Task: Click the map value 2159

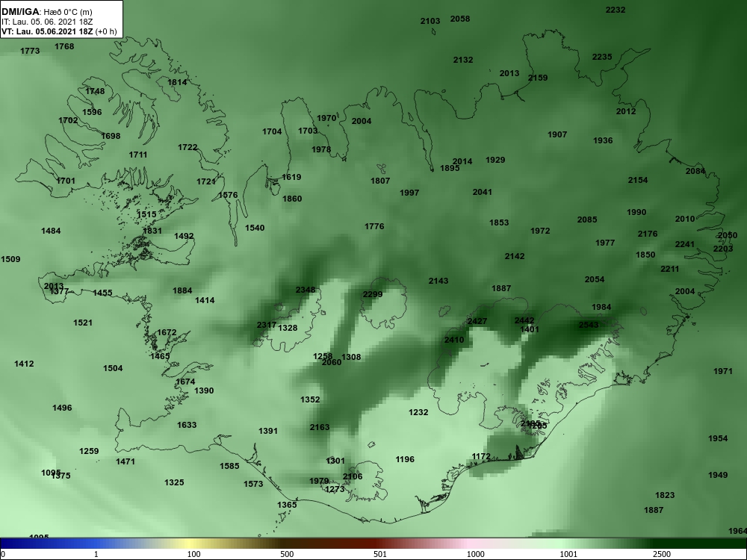Action: point(538,78)
